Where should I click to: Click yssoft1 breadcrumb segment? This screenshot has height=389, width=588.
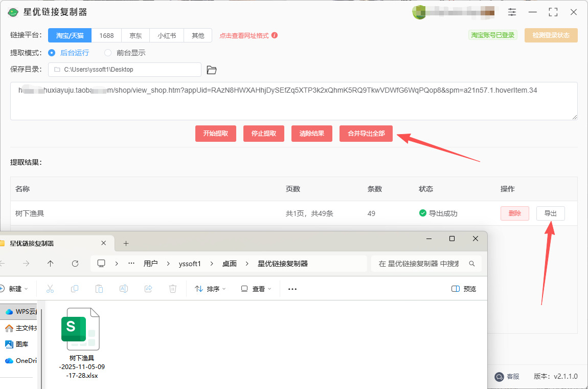[190, 264]
